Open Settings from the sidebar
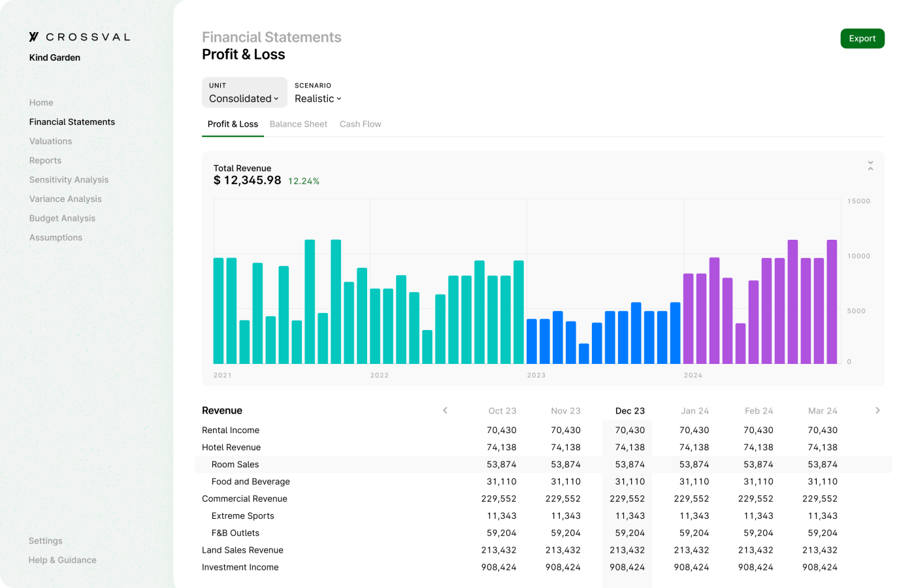 coord(45,540)
